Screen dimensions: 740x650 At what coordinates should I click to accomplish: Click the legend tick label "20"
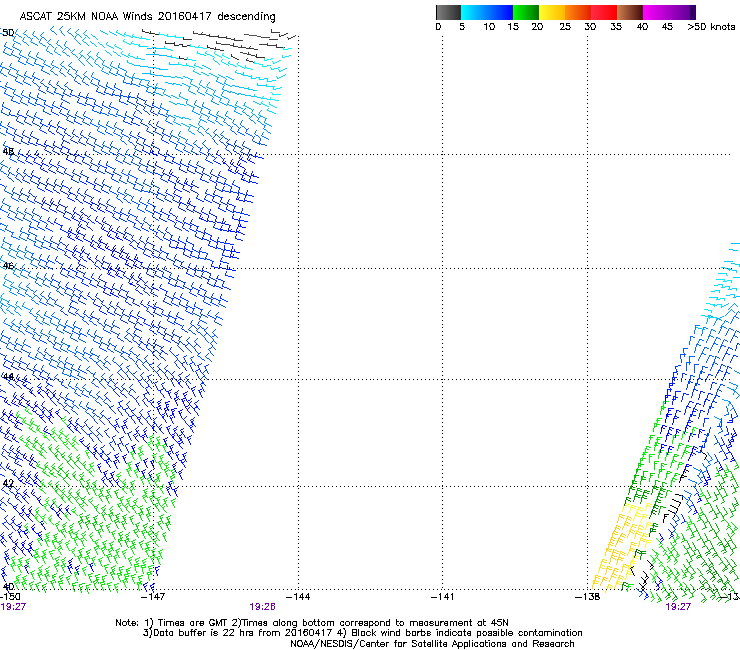(537, 27)
